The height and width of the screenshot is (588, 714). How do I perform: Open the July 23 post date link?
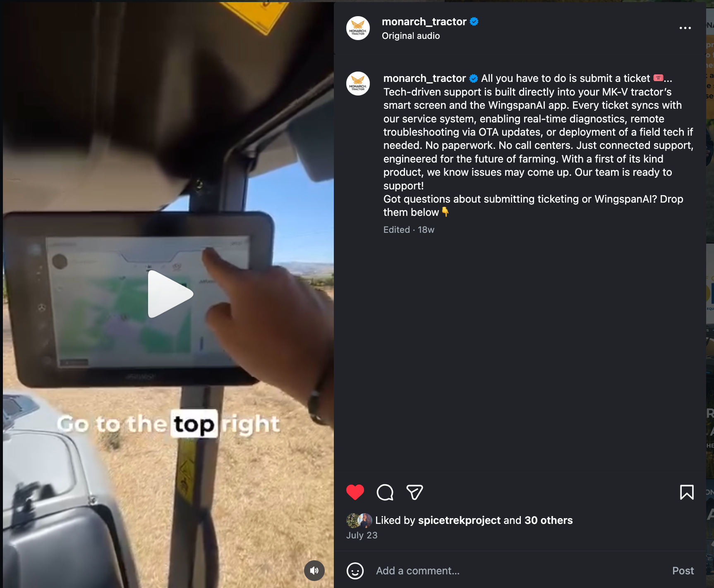coord(362,535)
